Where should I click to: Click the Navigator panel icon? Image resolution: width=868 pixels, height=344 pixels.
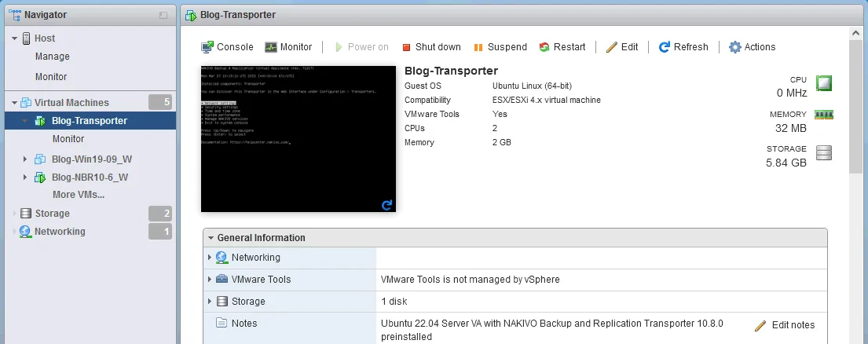click(15, 15)
